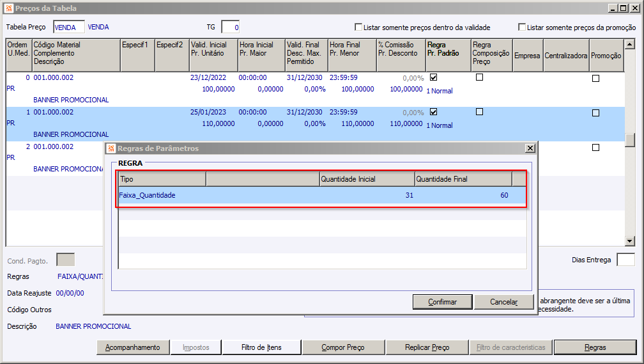Click the Confirmar button in the dialog
Image resolution: width=644 pixels, height=364 pixels.
(x=442, y=301)
